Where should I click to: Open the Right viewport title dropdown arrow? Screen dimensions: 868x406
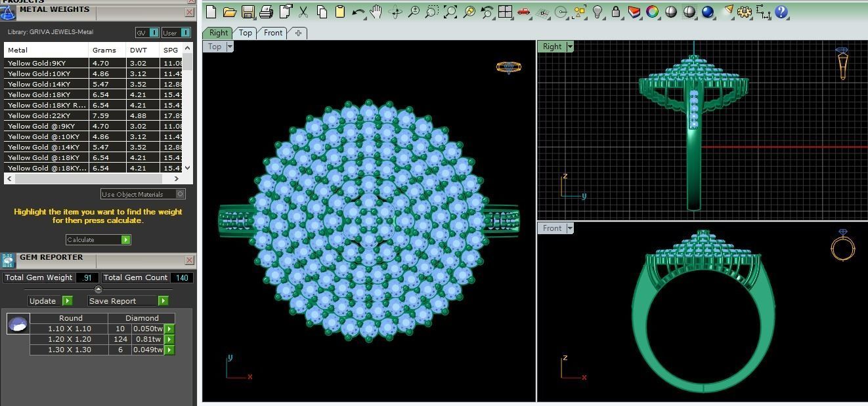570,47
